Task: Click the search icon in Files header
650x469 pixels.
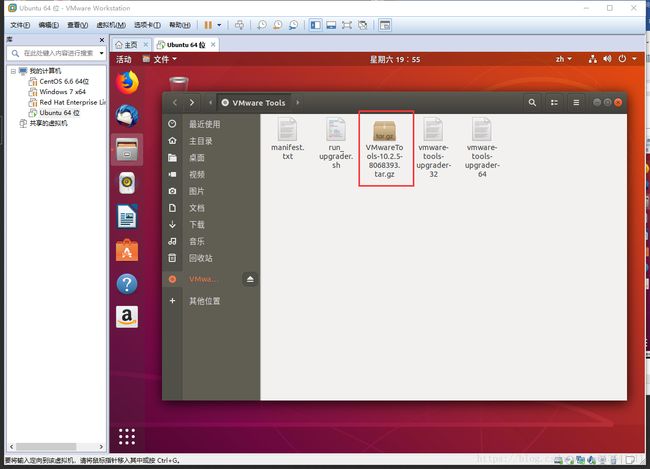Action: (532, 102)
